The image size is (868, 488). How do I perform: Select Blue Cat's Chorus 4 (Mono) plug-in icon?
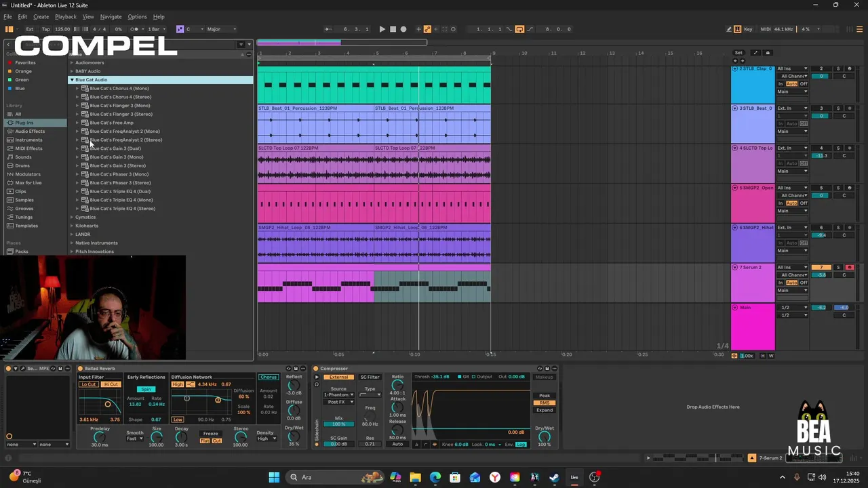pyautogui.click(x=85, y=88)
